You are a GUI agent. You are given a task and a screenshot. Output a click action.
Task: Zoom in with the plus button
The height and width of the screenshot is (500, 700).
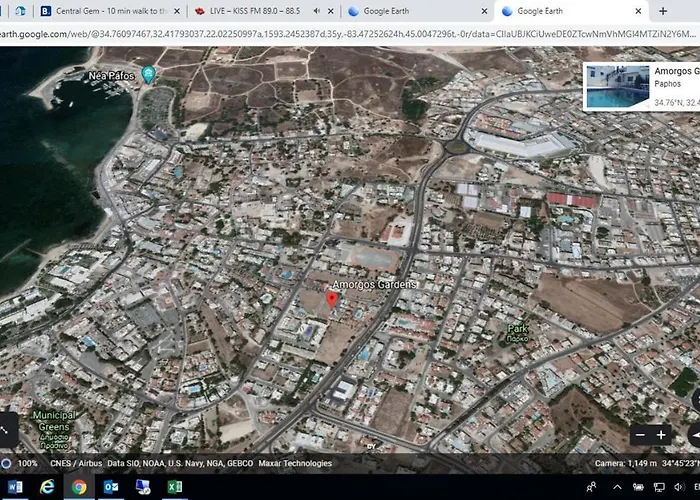click(x=661, y=435)
